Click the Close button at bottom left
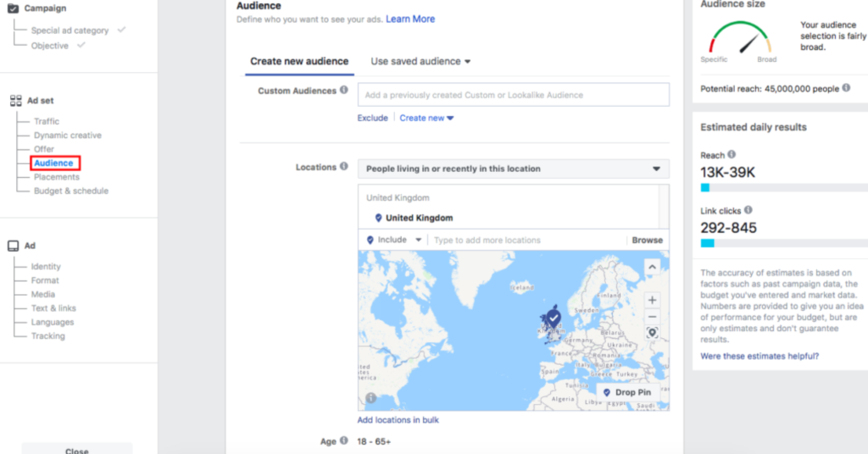 (x=77, y=449)
